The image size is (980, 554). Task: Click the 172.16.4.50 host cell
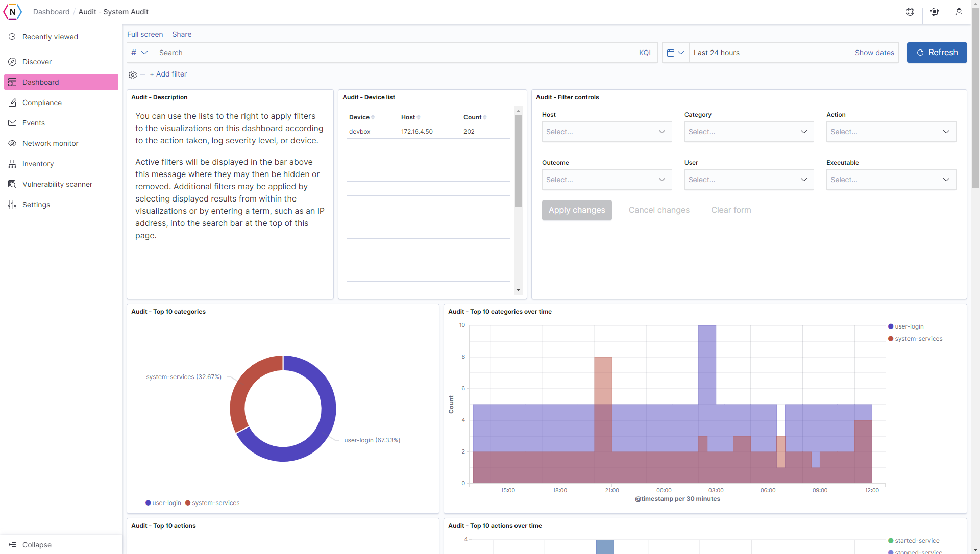coord(416,132)
